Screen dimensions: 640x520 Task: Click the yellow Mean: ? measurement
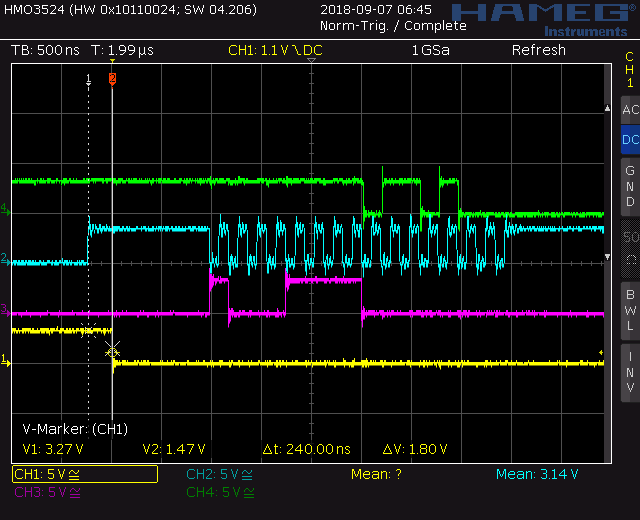pyautogui.click(x=376, y=474)
